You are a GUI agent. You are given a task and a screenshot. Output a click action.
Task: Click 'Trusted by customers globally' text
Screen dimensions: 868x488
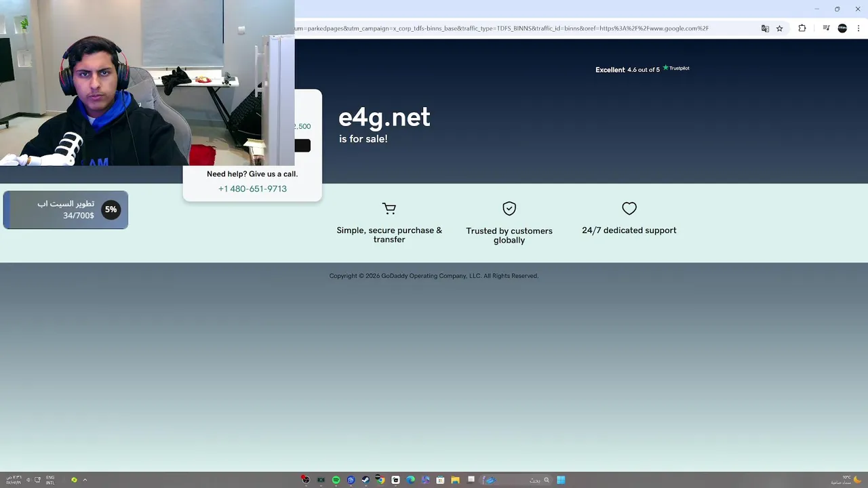click(509, 235)
